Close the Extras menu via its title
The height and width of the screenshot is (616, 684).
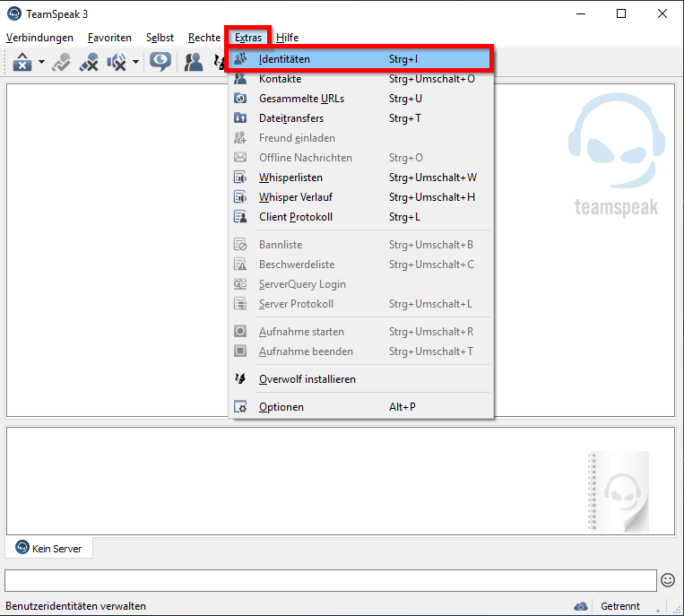248,38
